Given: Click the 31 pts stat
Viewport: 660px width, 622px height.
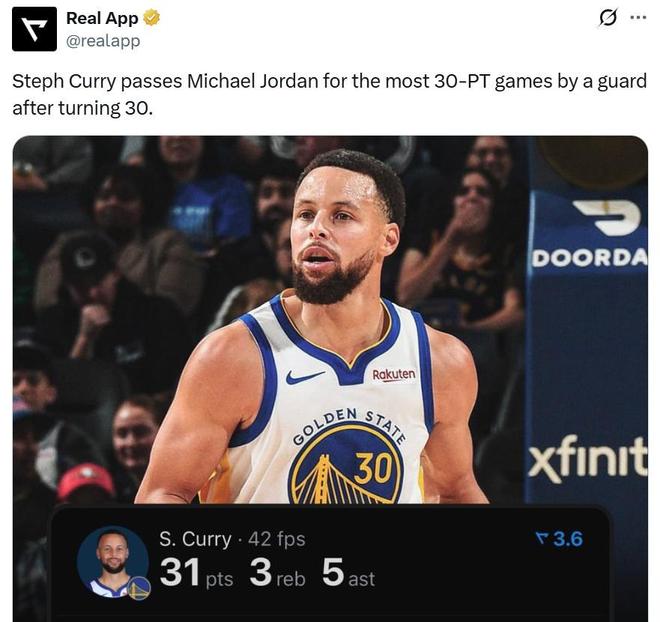Looking at the screenshot, I should pos(196,574).
